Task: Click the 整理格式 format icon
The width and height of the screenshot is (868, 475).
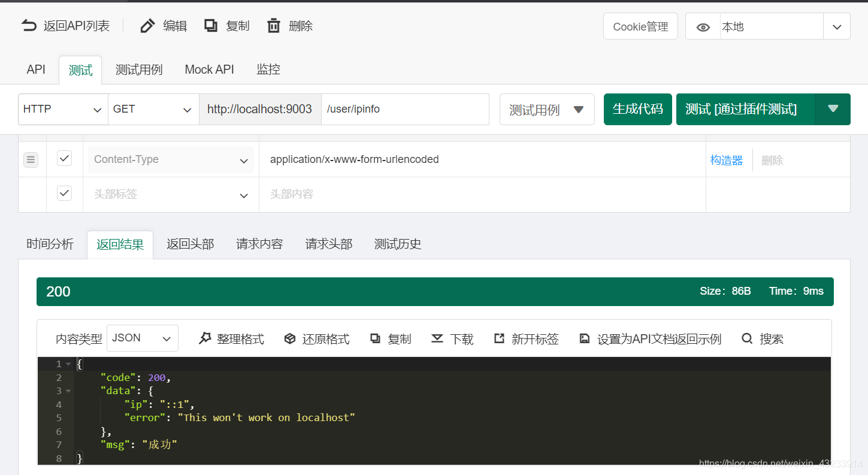Action: pyautogui.click(x=205, y=338)
